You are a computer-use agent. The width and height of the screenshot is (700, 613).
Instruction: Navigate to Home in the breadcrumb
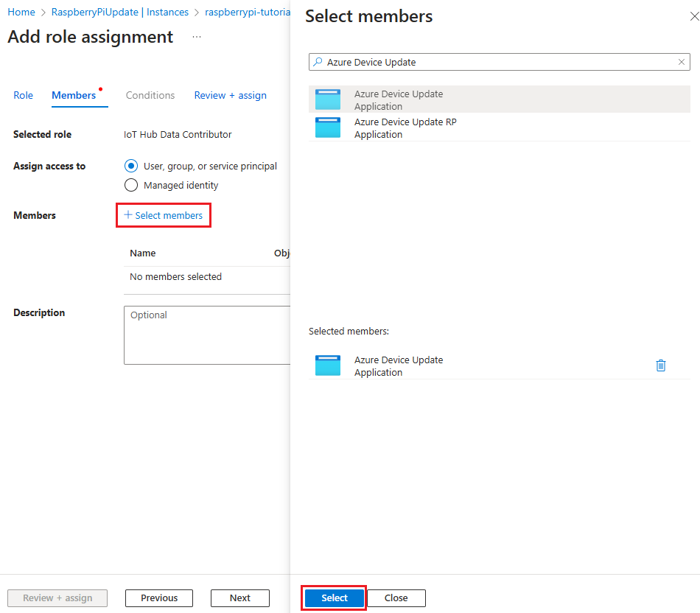21,13
